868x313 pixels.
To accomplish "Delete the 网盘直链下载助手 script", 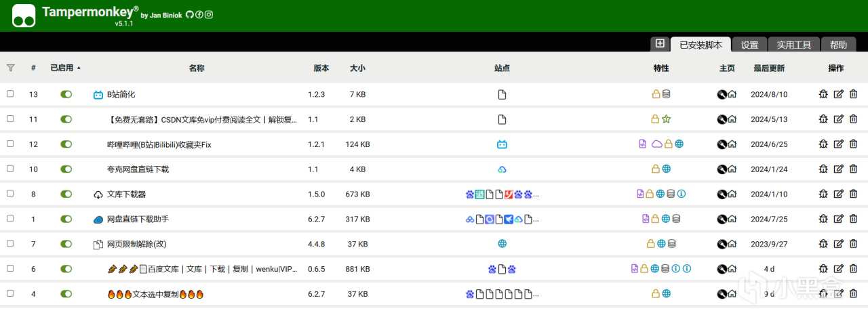I will tap(853, 219).
